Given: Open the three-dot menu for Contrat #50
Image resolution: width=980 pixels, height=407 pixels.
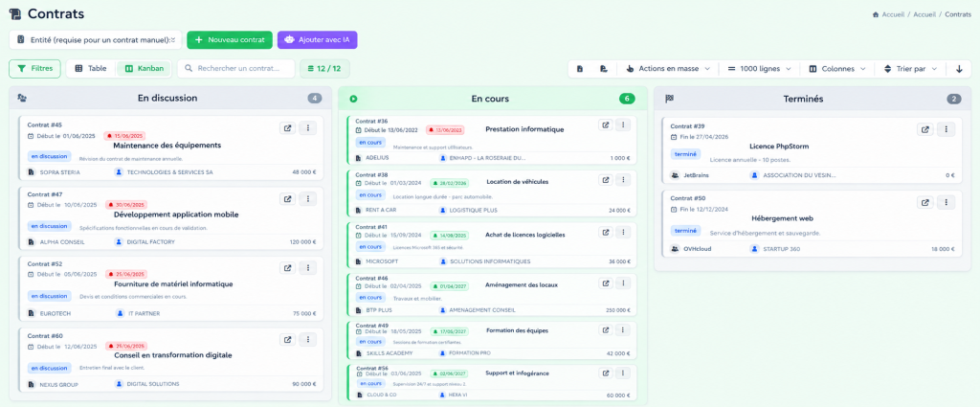Looking at the screenshot, I should point(947,203).
